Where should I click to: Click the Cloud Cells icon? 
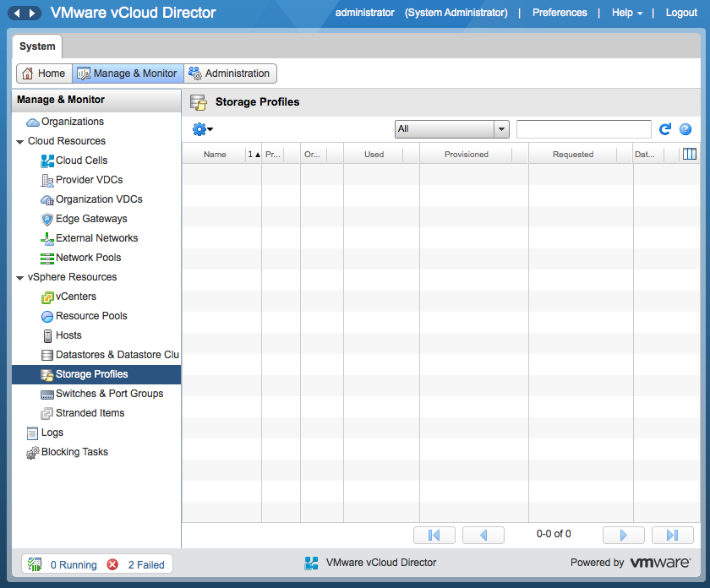pos(47,161)
